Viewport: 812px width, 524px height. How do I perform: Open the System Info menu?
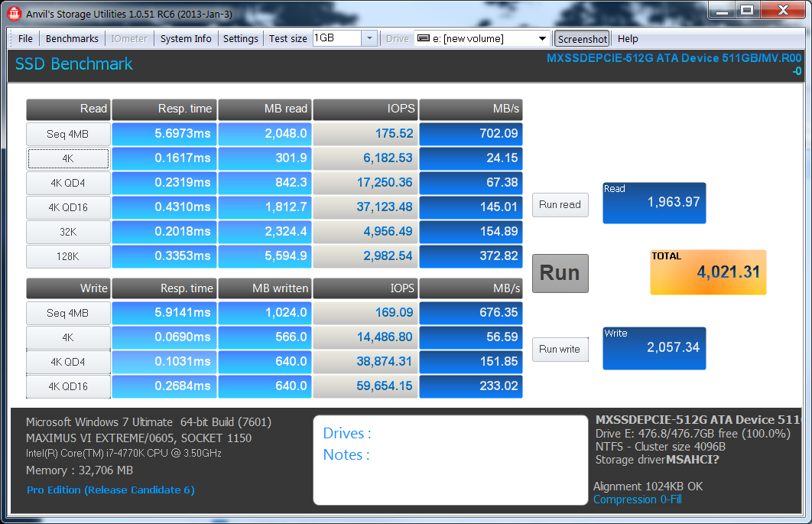tap(186, 38)
